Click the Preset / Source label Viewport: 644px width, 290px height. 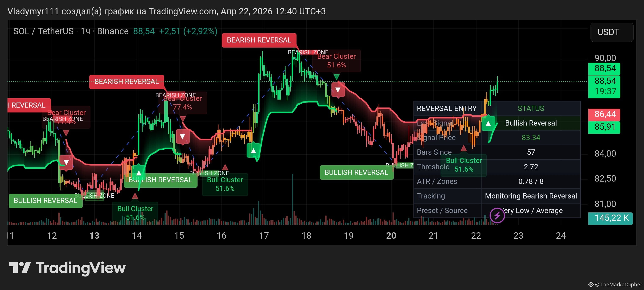coord(442,211)
